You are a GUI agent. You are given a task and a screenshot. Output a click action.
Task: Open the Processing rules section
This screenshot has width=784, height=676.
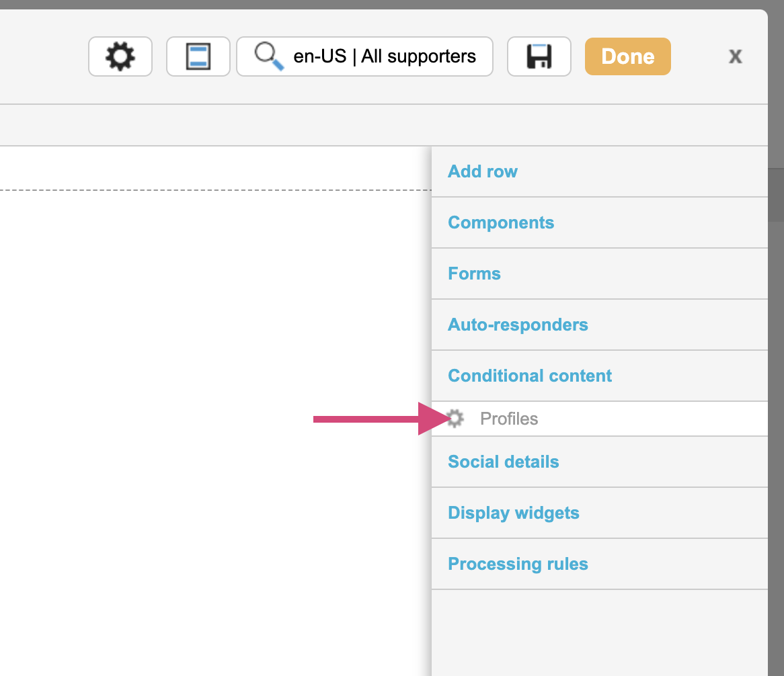pyautogui.click(x=518, y=564)
